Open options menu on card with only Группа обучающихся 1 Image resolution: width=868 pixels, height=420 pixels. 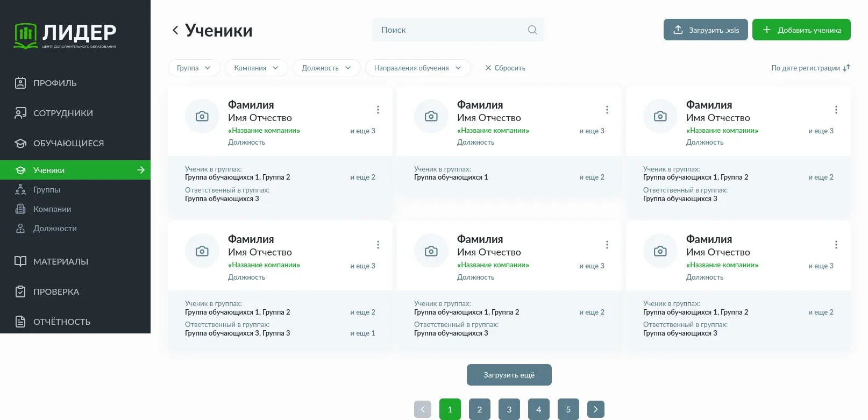pyautogui.click(x=607, y=110)
